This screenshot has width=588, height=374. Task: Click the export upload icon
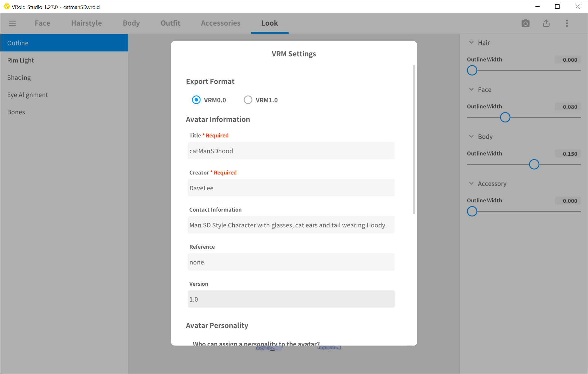point(546,23)
